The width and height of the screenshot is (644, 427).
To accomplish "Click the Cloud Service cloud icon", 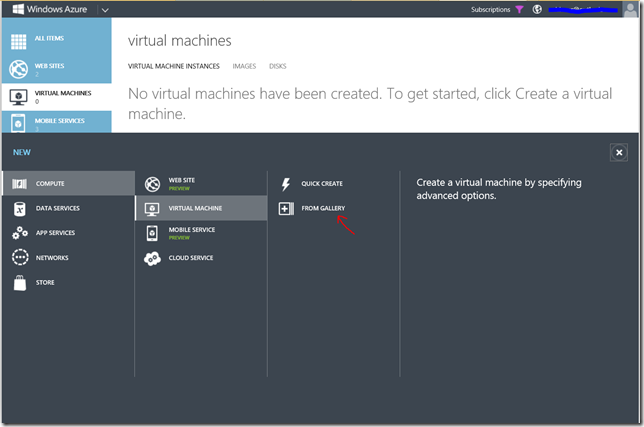I will point(152,259).
